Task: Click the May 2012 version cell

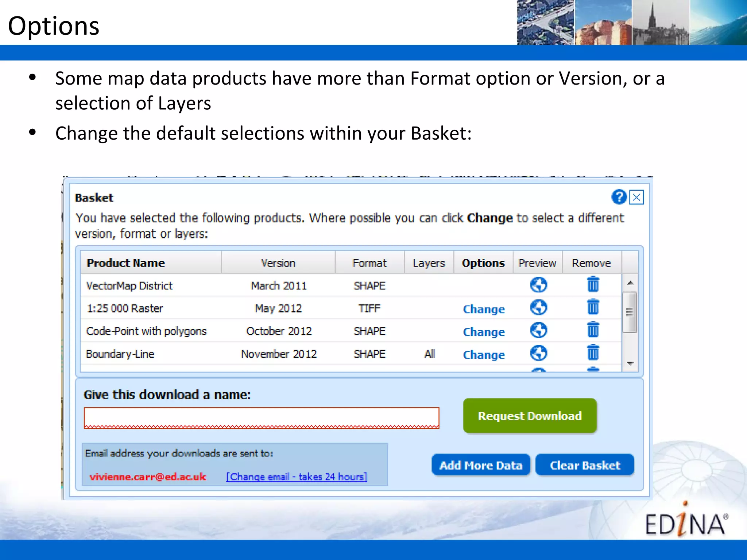Action: pos(278,308)
